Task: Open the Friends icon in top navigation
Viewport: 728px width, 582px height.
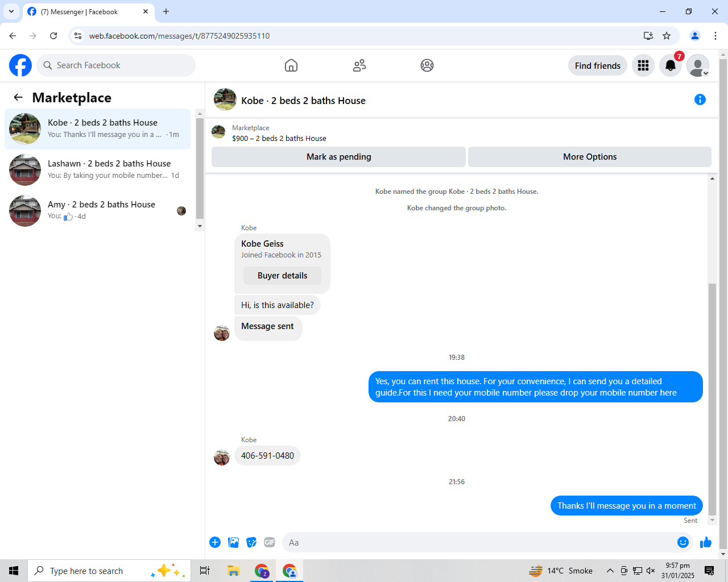Action: pyautogui.click(x=359, y=65)
